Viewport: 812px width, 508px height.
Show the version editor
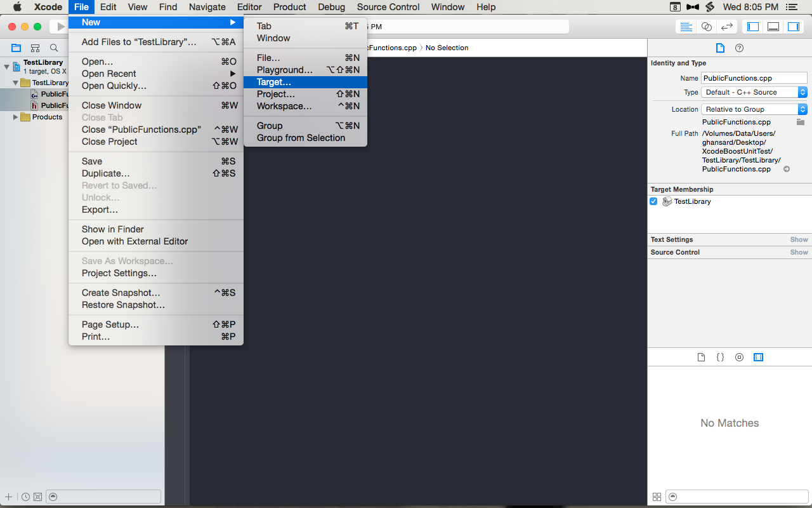click(727, 27)
